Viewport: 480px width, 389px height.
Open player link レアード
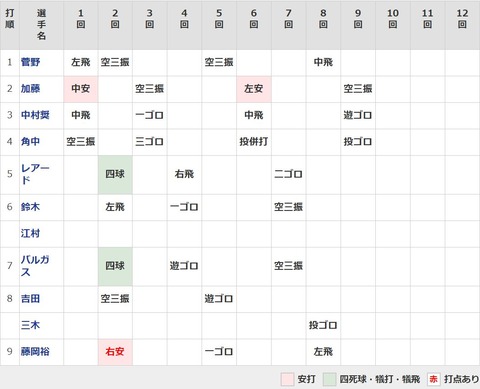coord(35,174)
